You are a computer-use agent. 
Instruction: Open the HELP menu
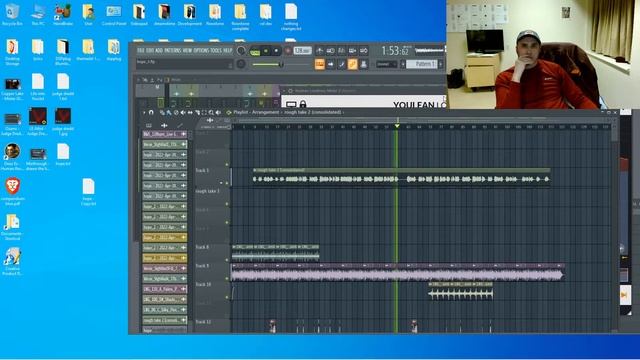227,50
